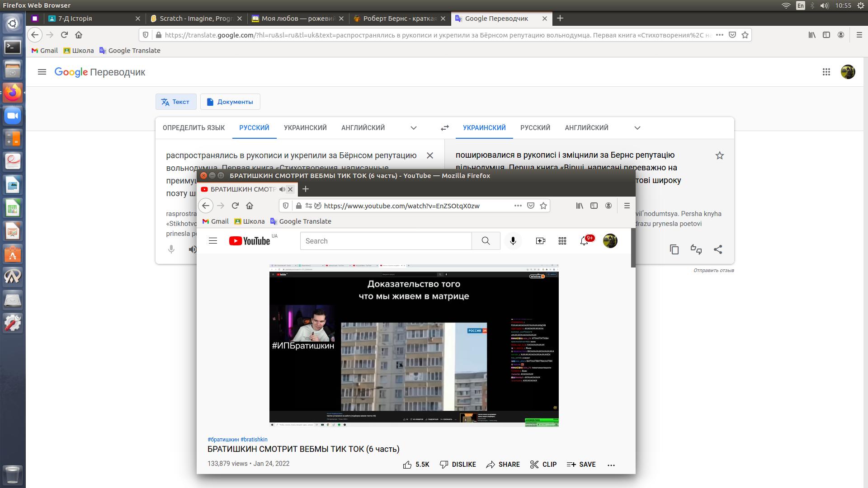
Task: Expand target language list chevron
Action: (x=637, y=128)
